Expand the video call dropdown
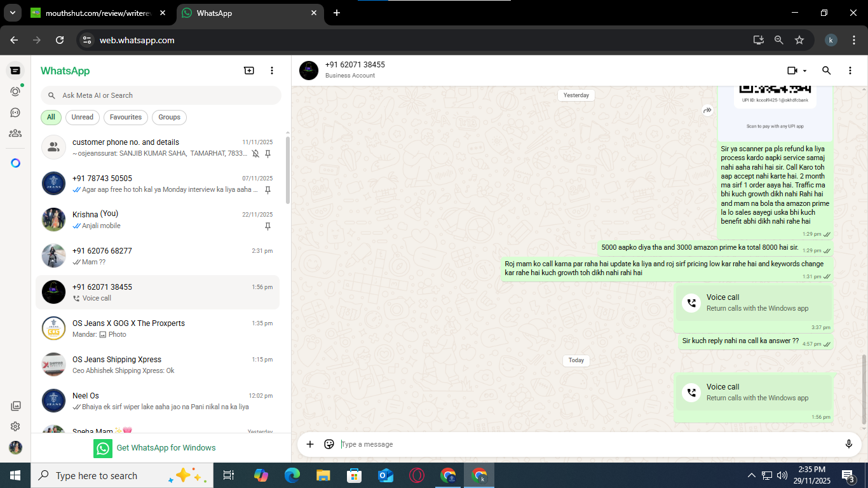The image size is (868, 488). [x=805, y=71]
